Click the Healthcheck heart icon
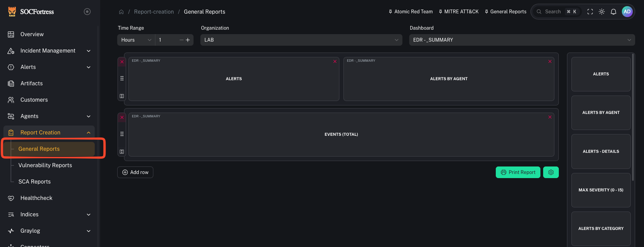644x247 pixels. point(11,198)
